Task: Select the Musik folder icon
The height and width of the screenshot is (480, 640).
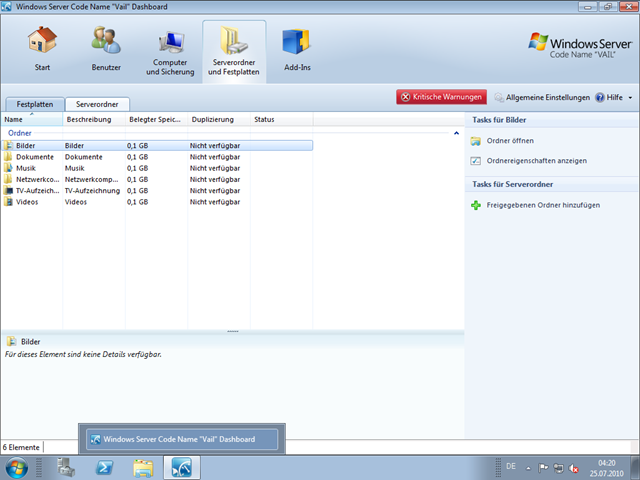Action: pyautogui.click(x=8, y=168)
